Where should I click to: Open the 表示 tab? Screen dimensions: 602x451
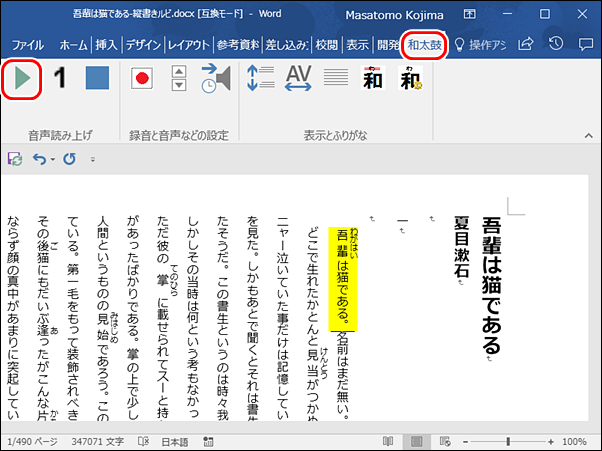click(x=357, y=45)
